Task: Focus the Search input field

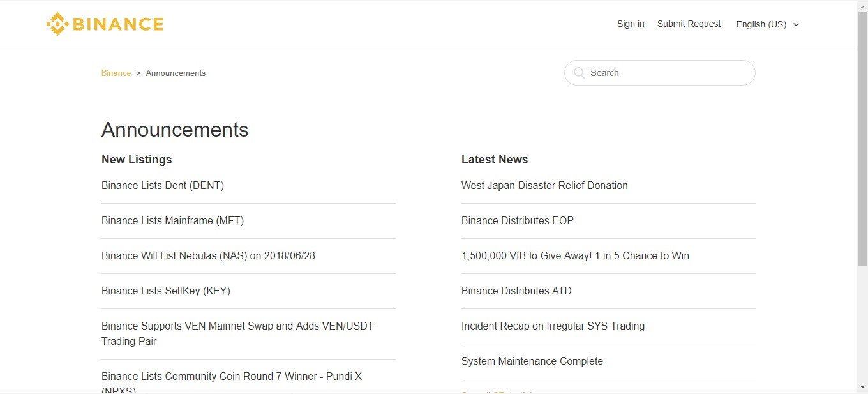Action: [x=659, y=73]
